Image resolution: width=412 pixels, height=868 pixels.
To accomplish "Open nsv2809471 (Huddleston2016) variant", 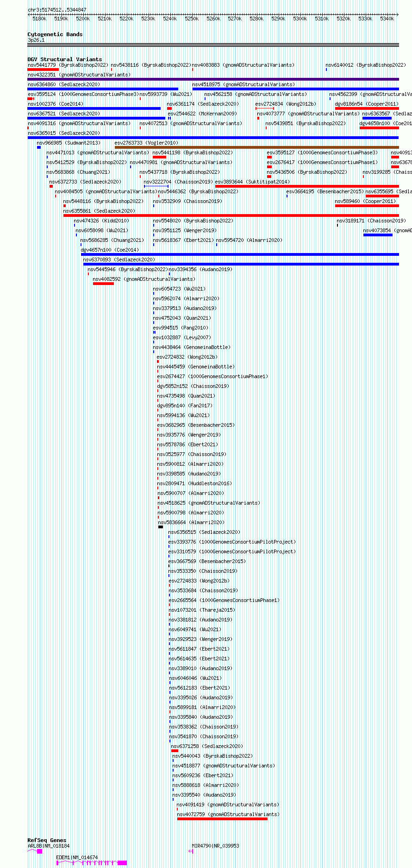I will pos(194,484).
